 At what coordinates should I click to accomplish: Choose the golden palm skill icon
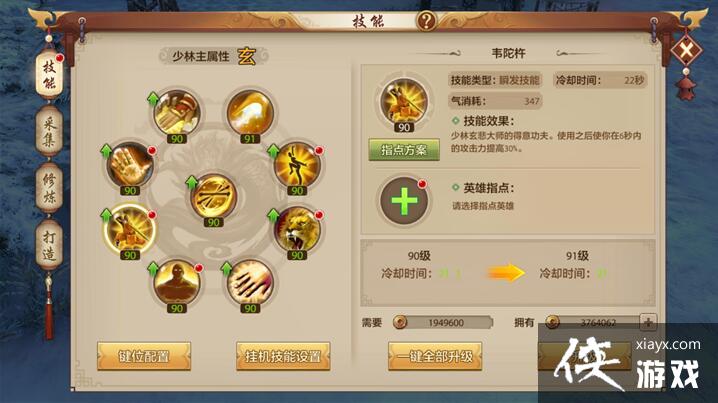130,165
